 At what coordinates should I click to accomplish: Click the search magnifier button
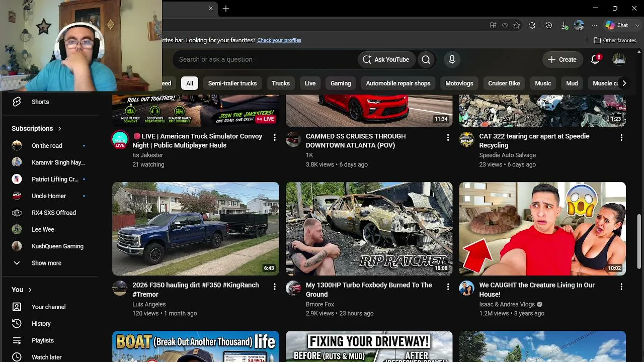pyautogui.click(x=426, y=59)
